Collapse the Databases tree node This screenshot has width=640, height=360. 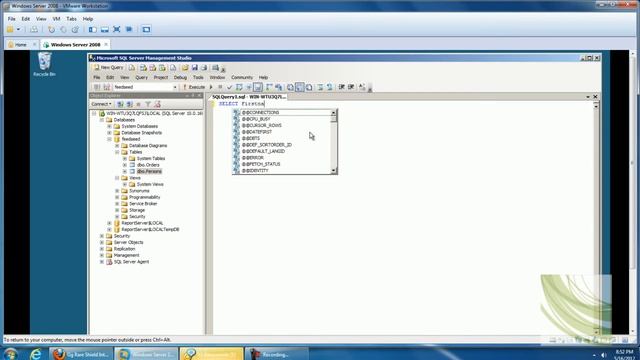click(102, 120)
